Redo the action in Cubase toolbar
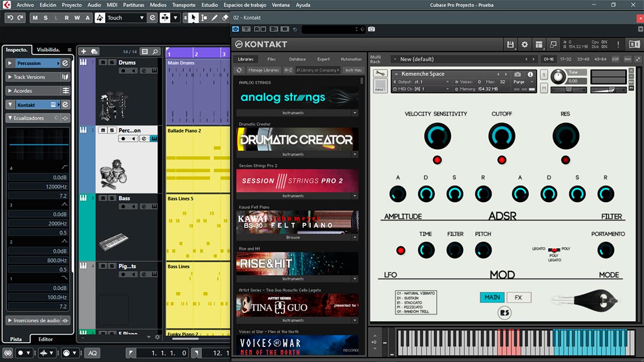 [x=20, y=18]
